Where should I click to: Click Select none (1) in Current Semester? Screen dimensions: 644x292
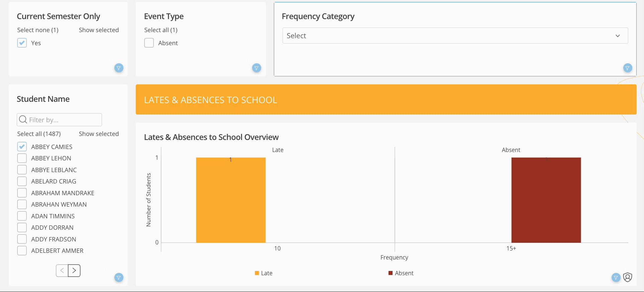[x=38, y=30]
